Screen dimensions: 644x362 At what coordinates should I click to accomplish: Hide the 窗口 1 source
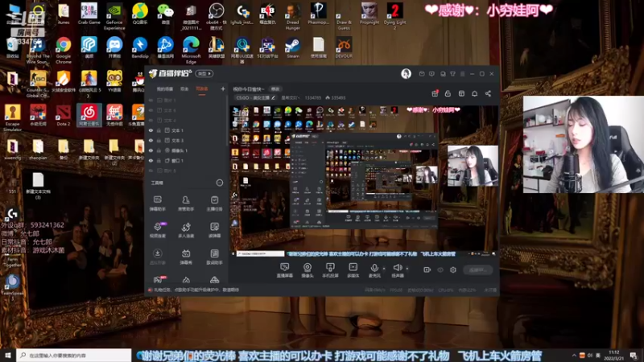(151, 160)
